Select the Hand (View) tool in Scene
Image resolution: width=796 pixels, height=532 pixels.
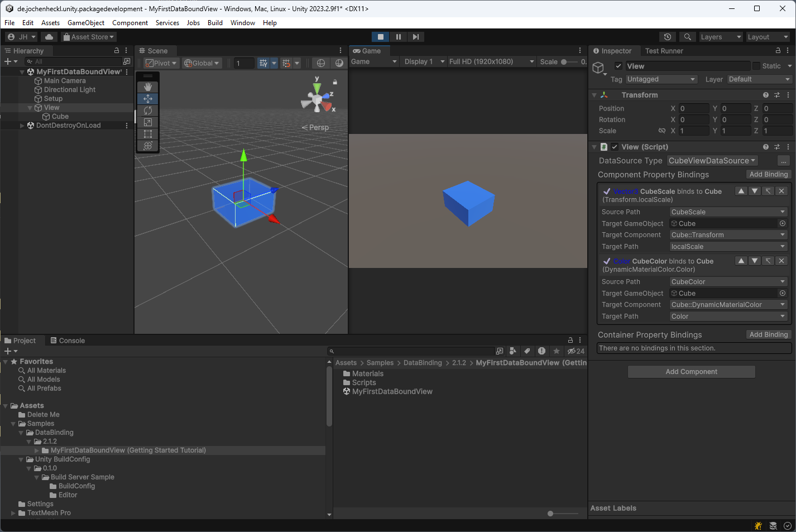147,87
